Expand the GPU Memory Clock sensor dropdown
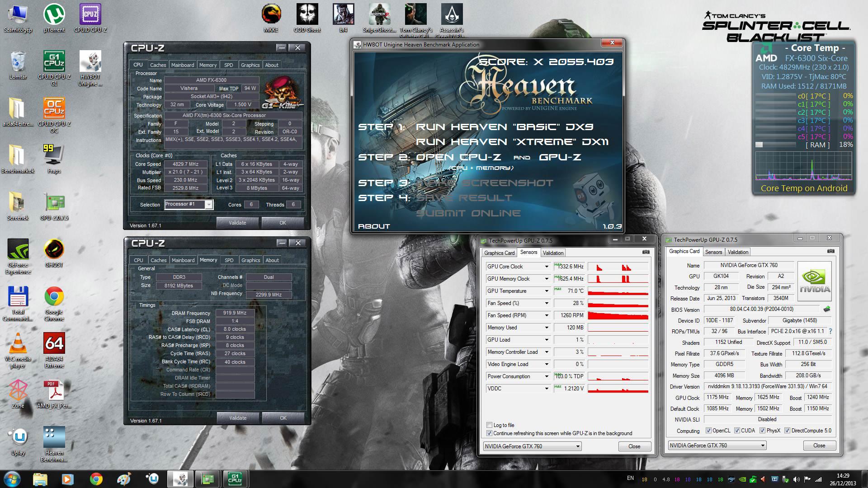This screenshot has width=868, height=488. click(x=546, y=279)
